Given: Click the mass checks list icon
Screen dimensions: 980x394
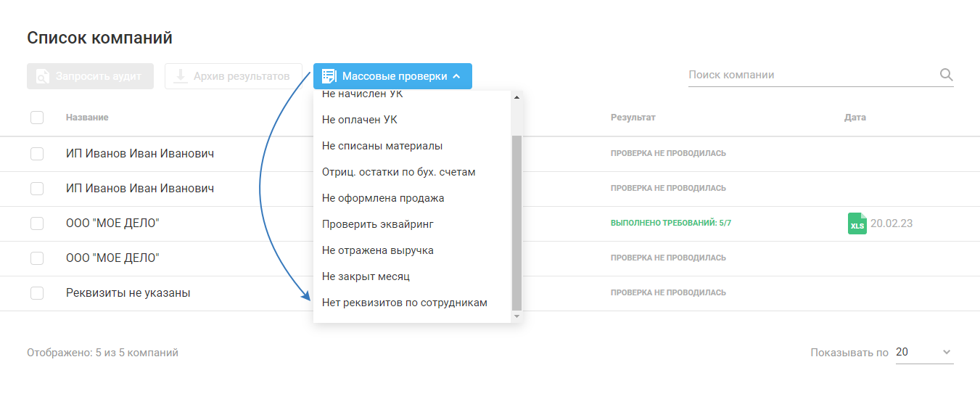Looking at the screenshot, I should [x=329, y=76].
